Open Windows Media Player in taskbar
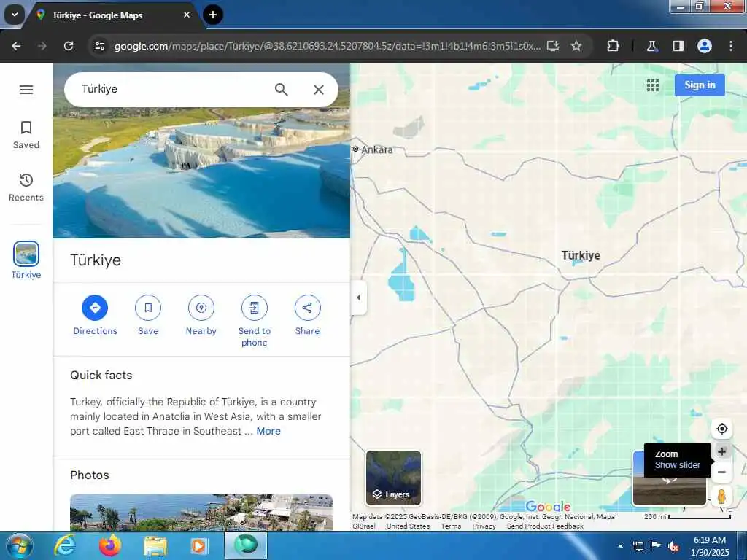 pos(199,545)
